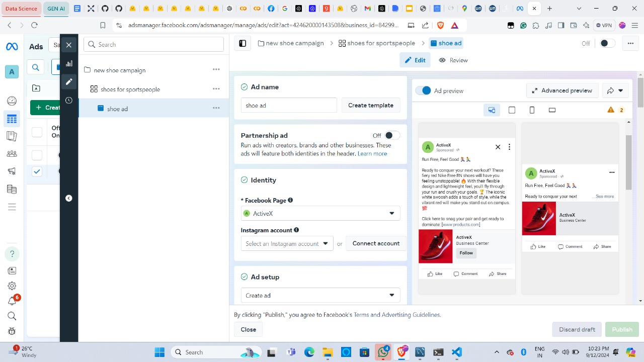This screenshot has width=644, height=362.
Task: Open the audiences people icon
Action: 12,154
